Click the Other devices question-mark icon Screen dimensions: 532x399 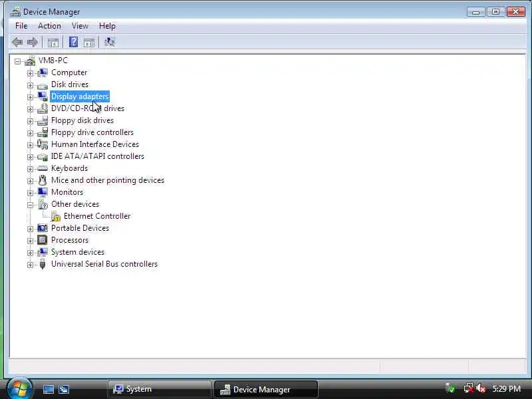click(x=43, y=204)
